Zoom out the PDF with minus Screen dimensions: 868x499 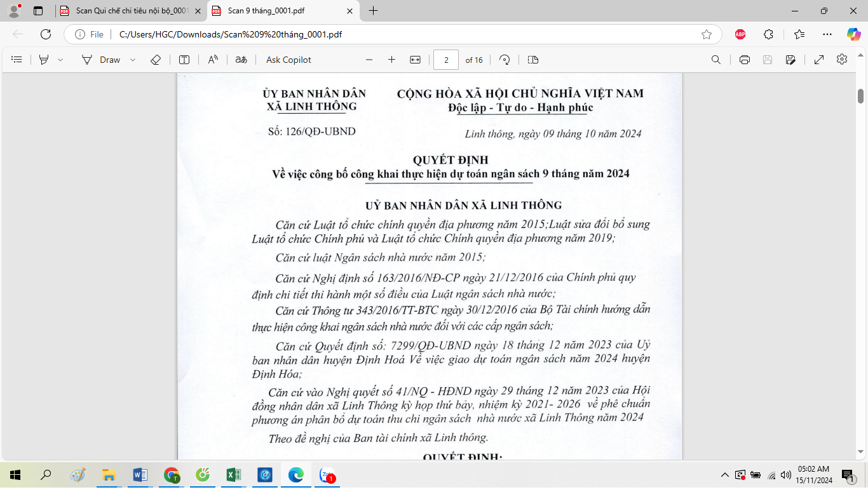[369, 60]
